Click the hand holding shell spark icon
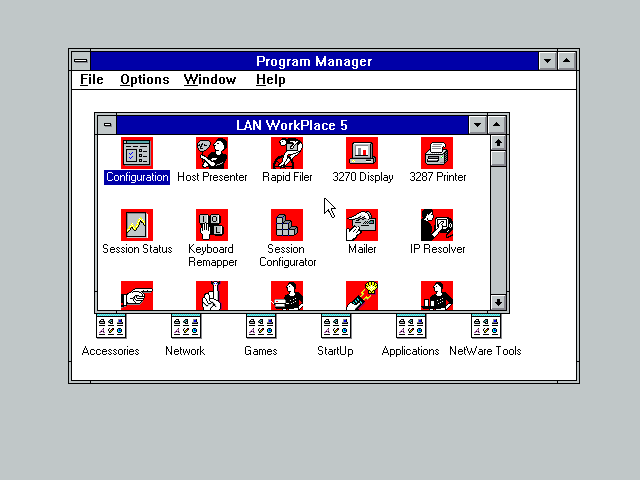640x480 pixels. (x=362, y=295)
